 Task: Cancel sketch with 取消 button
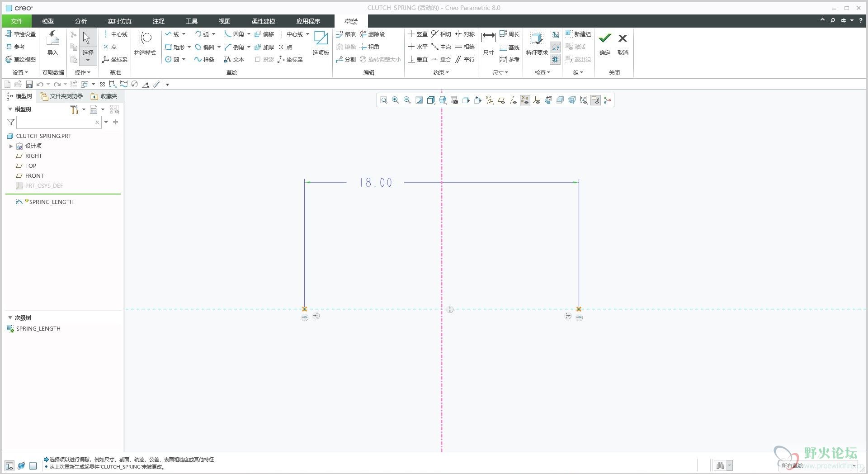click(623, 43)
